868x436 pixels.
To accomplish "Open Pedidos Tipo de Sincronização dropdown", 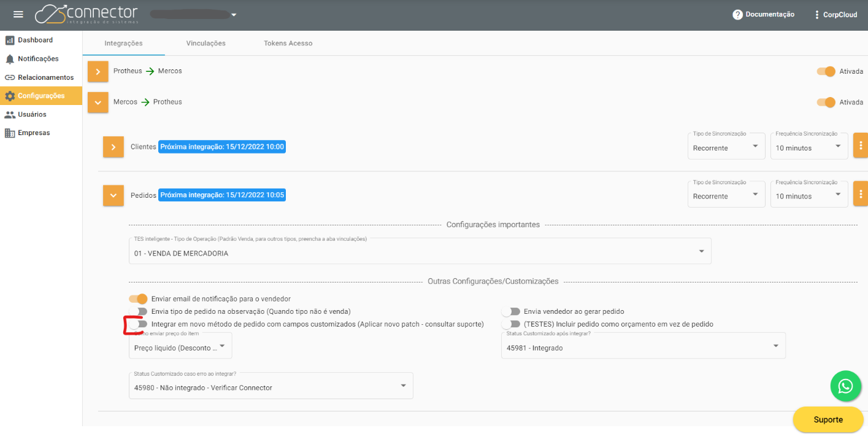I will pos(726,194).
